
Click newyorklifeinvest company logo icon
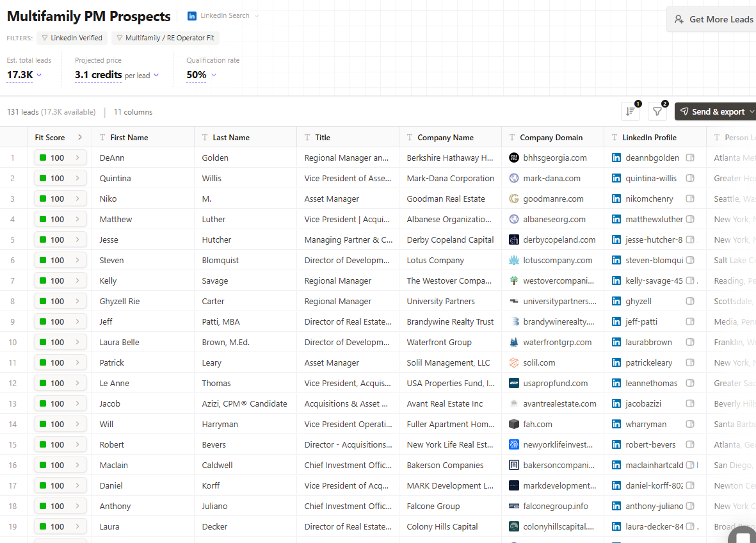(x=514, y=444)
